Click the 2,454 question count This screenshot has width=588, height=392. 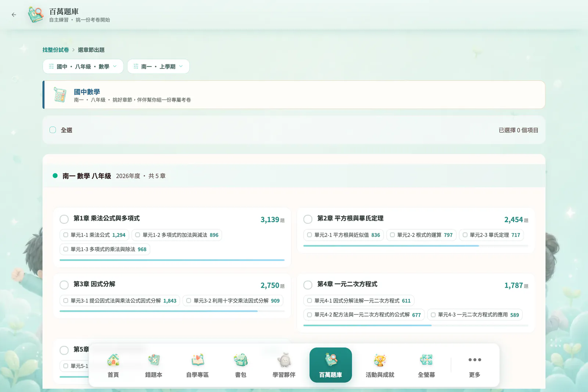coord(514,220)
